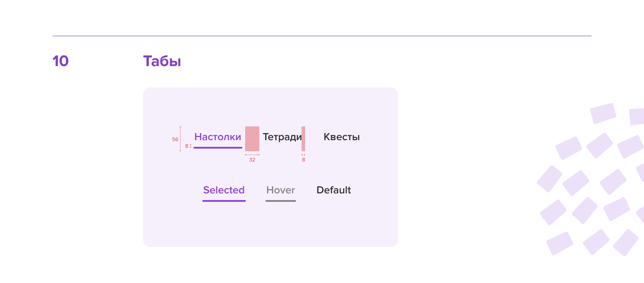Open the Квесты tab
This screenshot has width=644, height=283.
342,137
